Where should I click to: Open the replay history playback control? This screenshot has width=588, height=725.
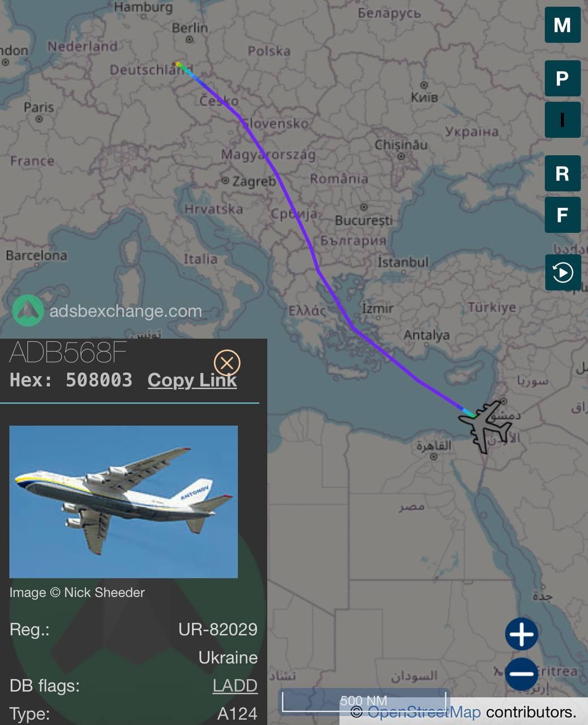[562, 272]
